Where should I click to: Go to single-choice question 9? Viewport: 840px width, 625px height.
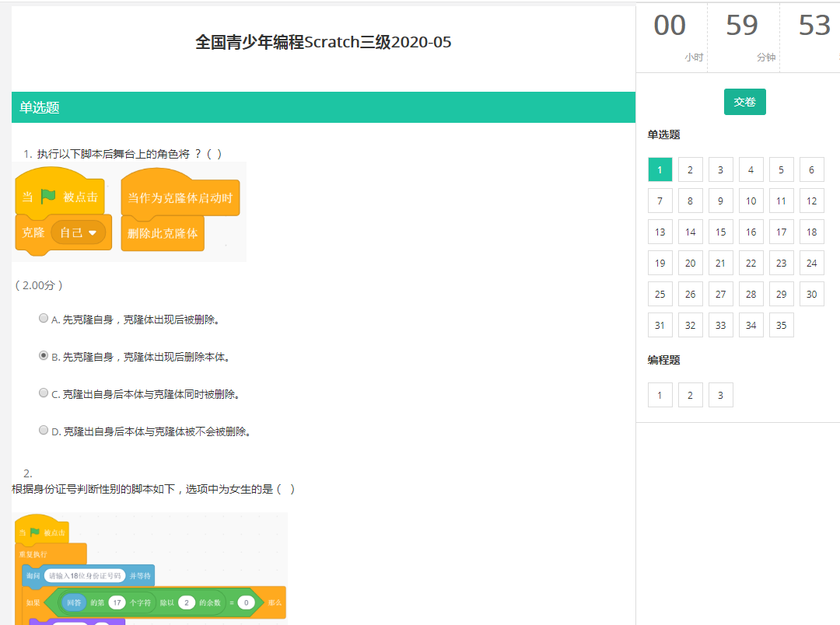(720, 201)
